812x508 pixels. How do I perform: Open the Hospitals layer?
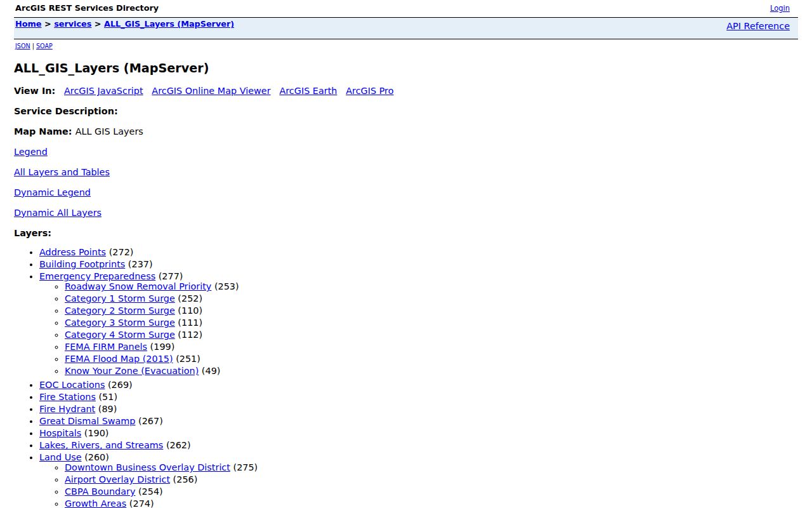(x=60, y=433)
